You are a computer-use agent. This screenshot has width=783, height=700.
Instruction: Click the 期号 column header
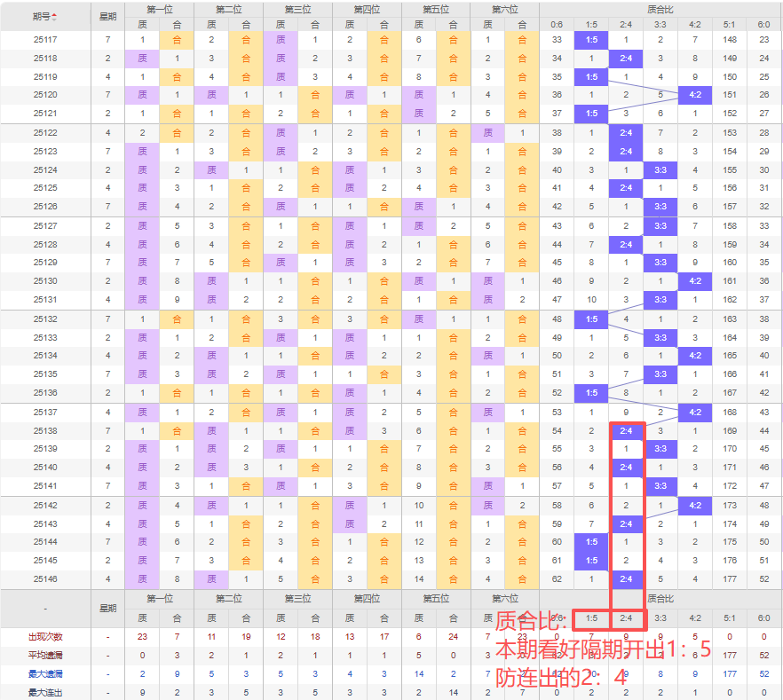[41, 17]
